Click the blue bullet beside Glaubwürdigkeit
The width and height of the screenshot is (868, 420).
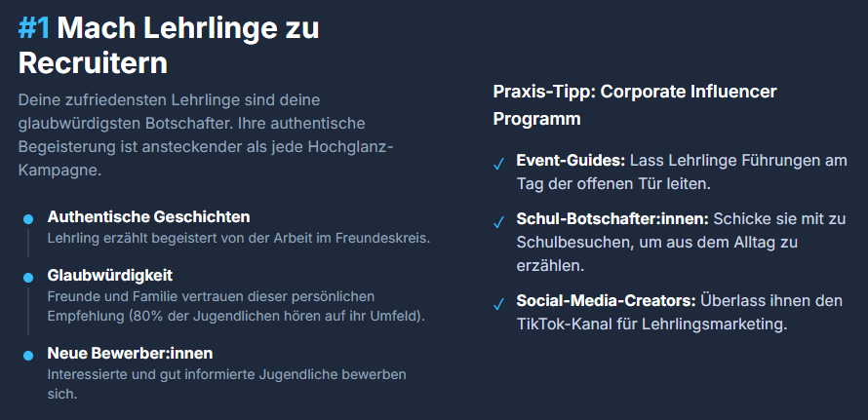coord(28,277)
